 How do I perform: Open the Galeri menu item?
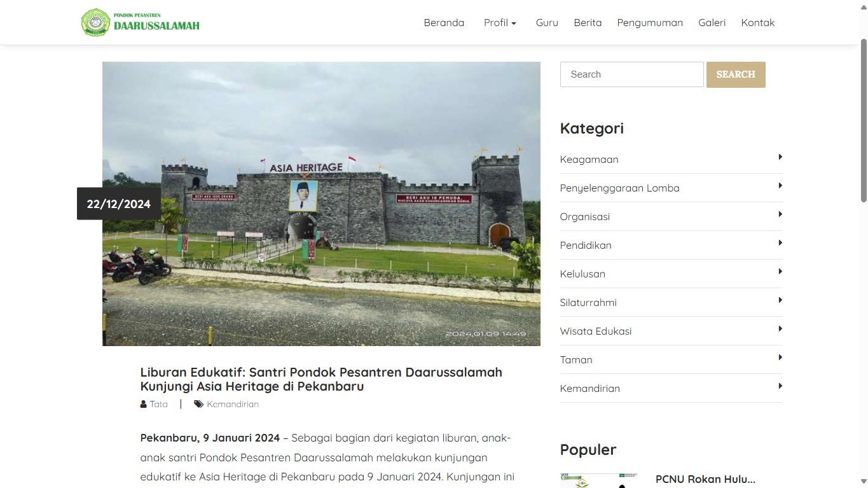click(712, 22)
